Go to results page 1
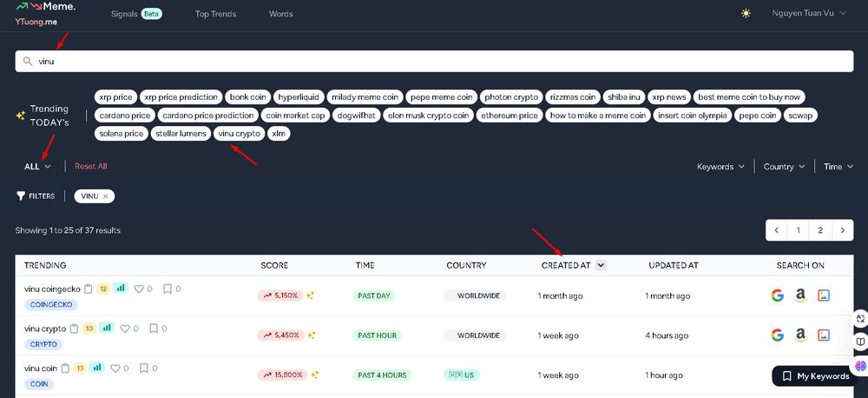Viewport: 868px width, 398px height. (x=799, y=230)
